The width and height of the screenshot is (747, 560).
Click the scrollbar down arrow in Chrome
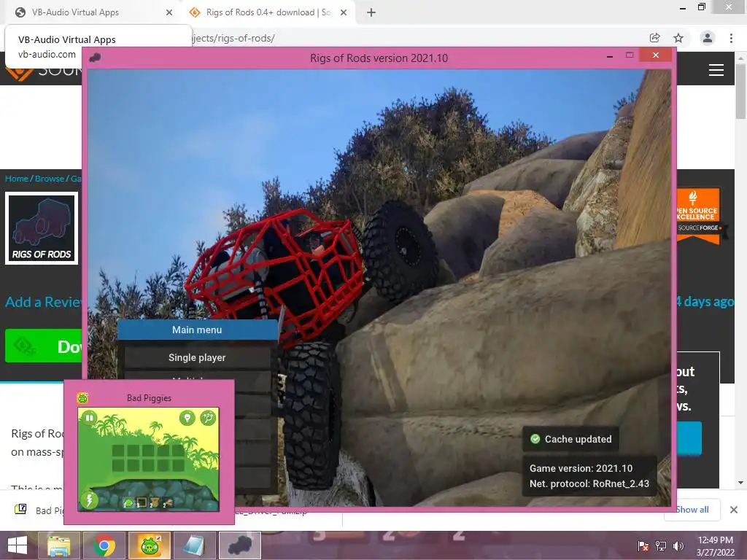(x=741, y=483)
